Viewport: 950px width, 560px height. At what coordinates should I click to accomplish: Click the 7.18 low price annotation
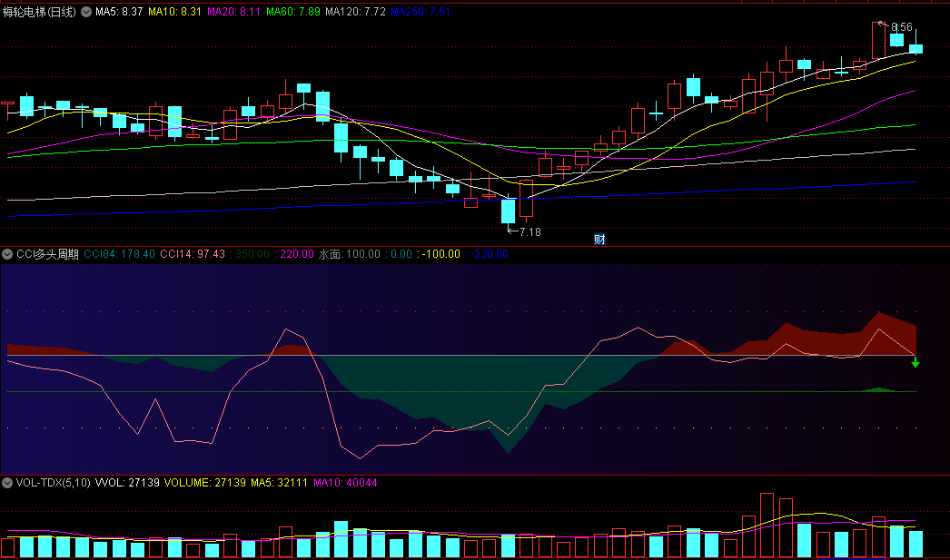530,231
